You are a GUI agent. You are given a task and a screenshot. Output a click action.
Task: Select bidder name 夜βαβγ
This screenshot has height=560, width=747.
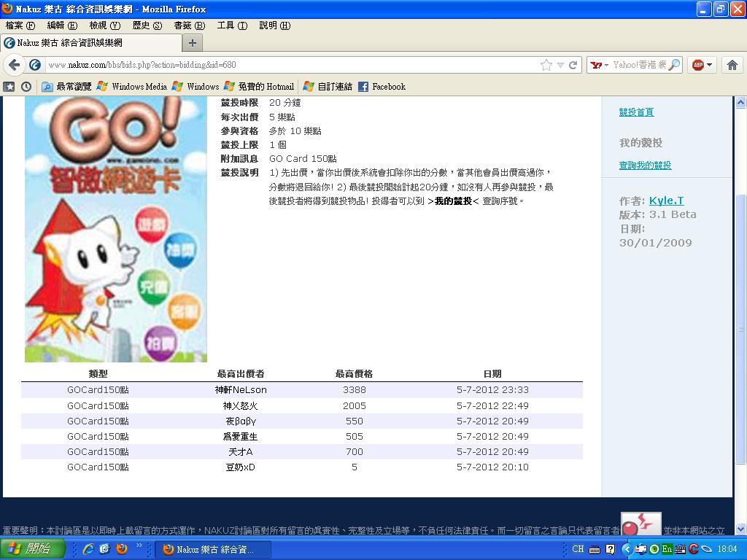click(241, 421)
